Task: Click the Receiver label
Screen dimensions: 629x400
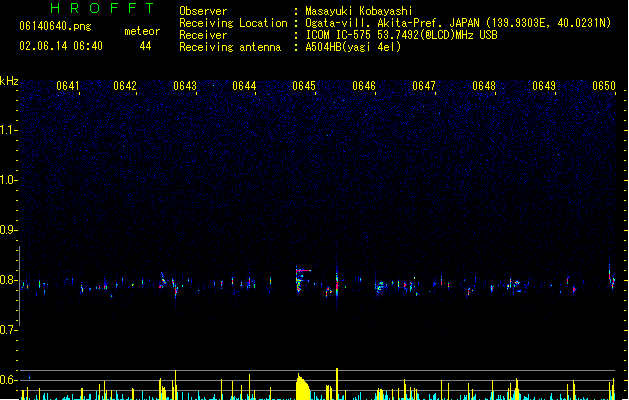Action: (203, 35)
